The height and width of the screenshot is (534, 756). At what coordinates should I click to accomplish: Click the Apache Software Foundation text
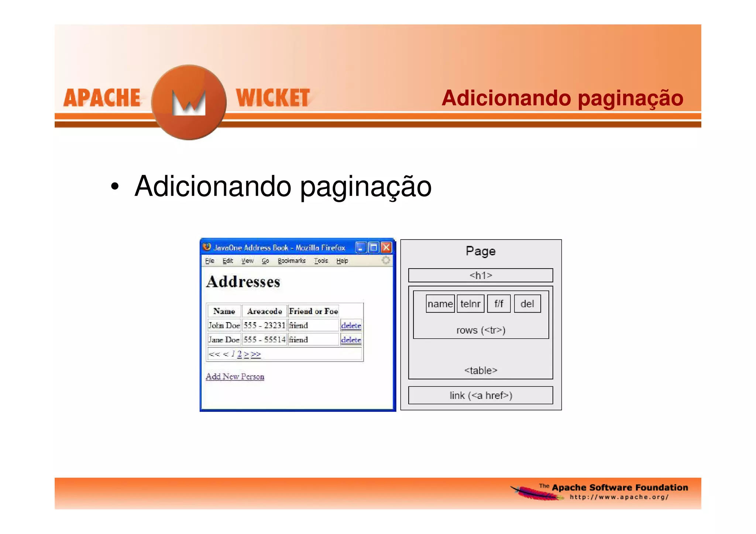[620, 488]
